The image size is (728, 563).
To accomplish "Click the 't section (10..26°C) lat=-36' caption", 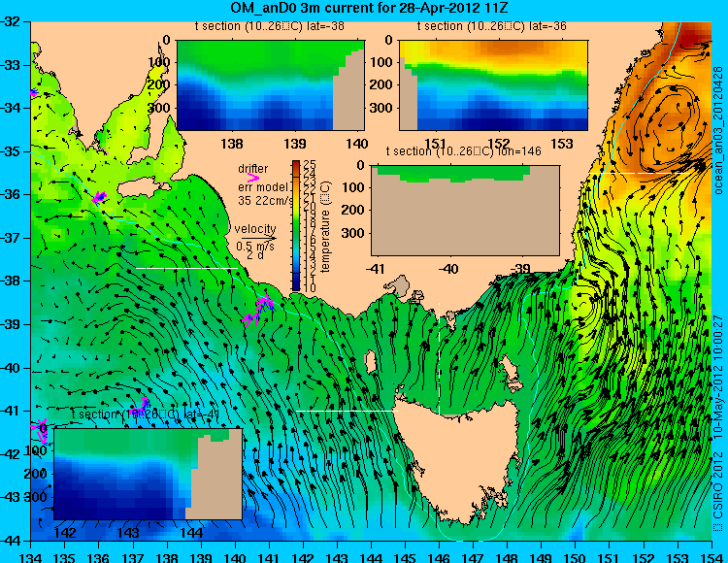I will (491, 26).
